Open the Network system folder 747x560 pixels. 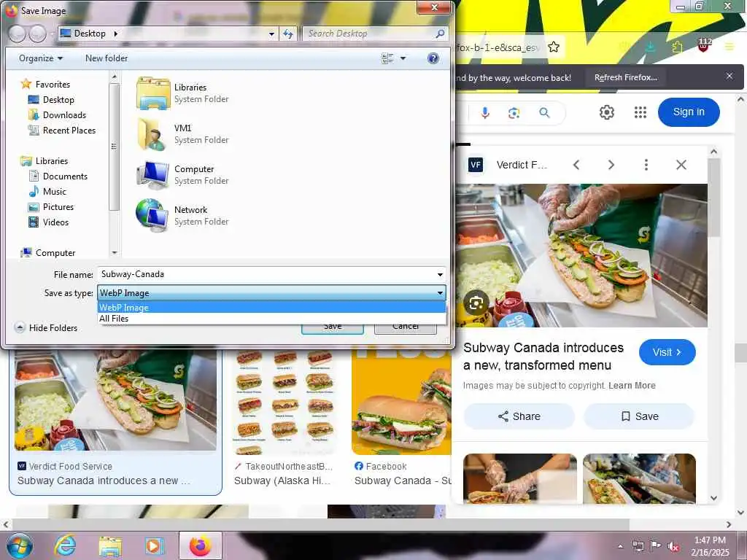pyautogui.click(x=182, y=215)
